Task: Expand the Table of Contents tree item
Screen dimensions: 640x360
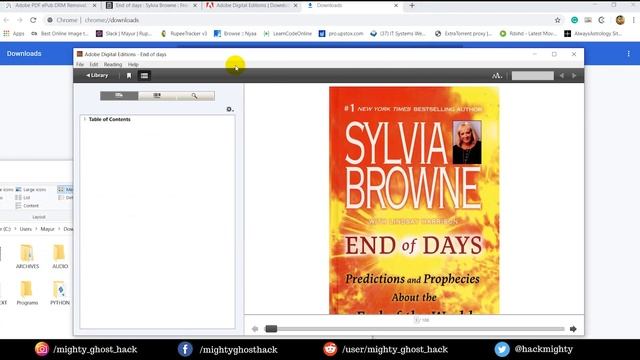Action: [x=84, y=119]
